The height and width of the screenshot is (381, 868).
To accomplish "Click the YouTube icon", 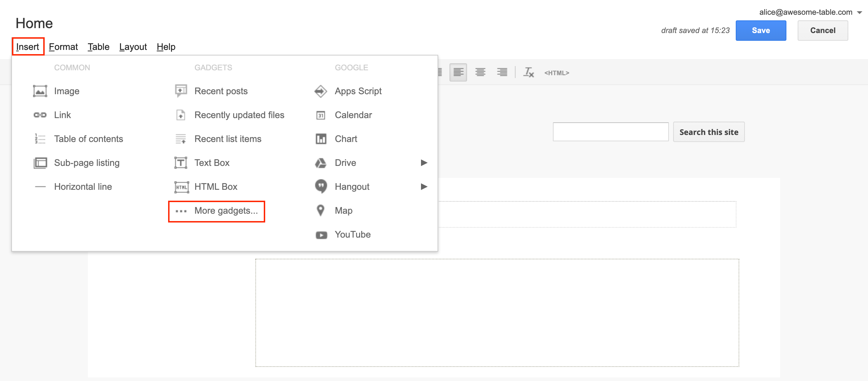I will click(x=321, y=235).
